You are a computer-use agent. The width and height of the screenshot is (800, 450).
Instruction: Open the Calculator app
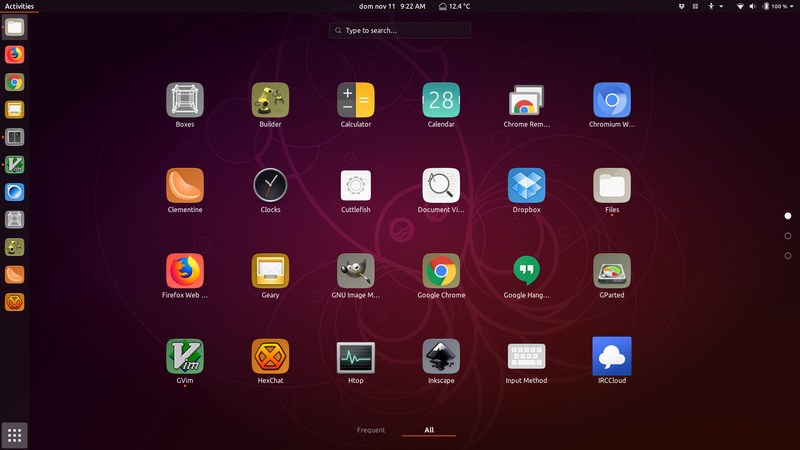356,100
